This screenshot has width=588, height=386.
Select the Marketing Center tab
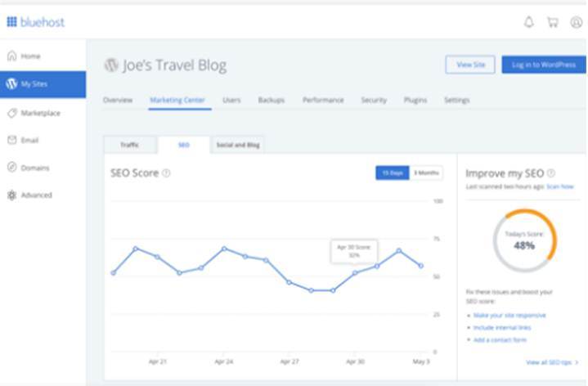coord(177,100)
